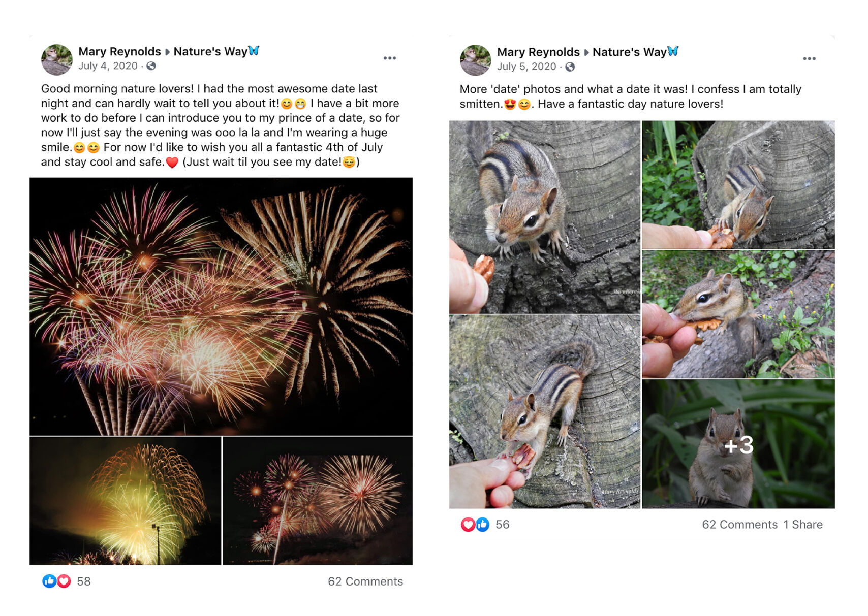868x616 pixels.
Task: Open options menu on July 5 post
Action: coord(809,59)
